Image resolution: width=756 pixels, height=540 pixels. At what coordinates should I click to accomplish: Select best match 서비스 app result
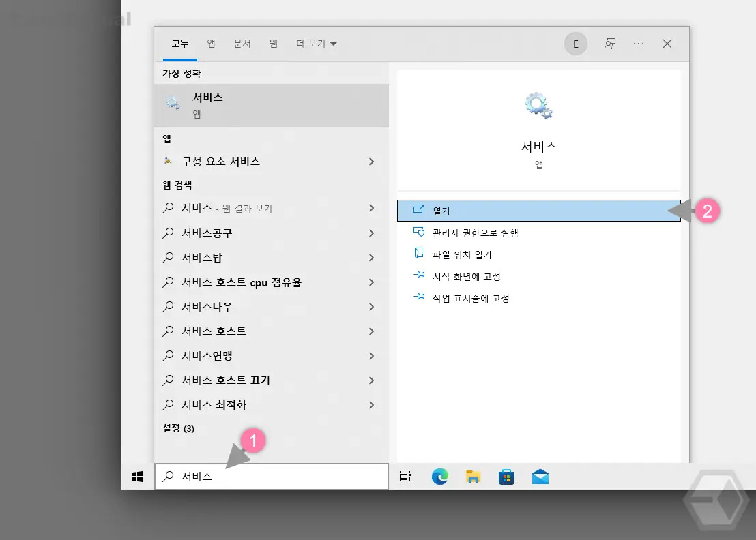272,106
